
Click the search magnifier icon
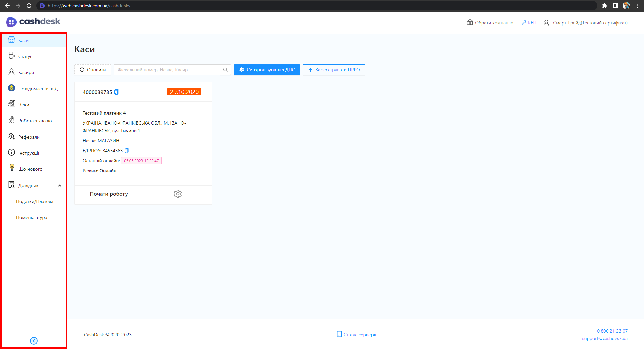pos(226,70)
